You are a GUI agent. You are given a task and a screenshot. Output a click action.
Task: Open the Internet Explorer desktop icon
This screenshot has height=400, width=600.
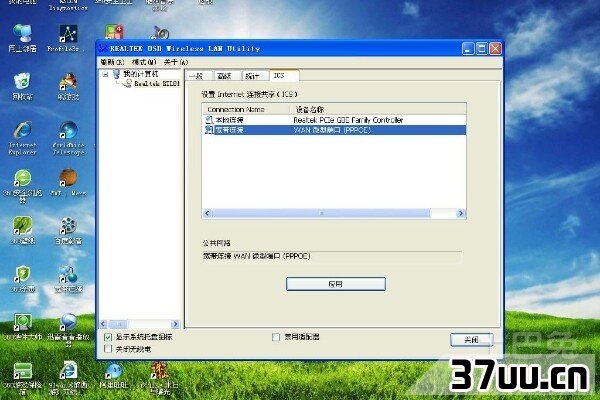click(23, 130)
